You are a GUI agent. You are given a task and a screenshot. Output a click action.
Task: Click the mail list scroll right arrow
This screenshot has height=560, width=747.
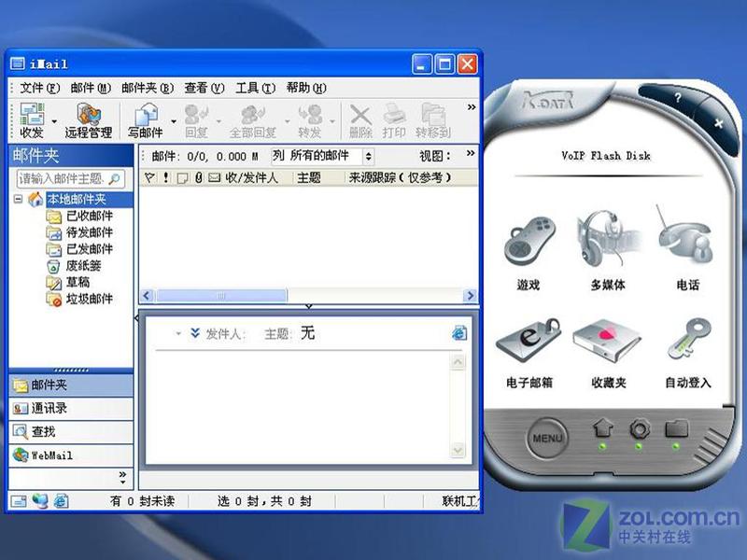(471, 296)
